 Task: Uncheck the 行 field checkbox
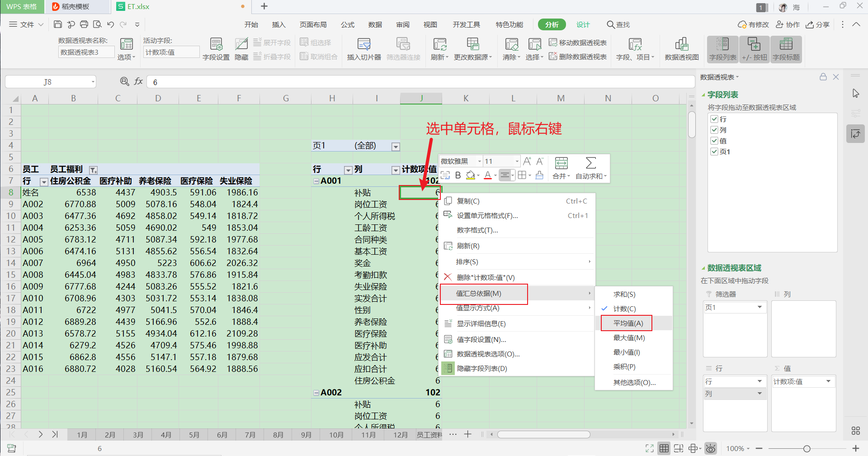pyautogui.click(x=714, y=119)
